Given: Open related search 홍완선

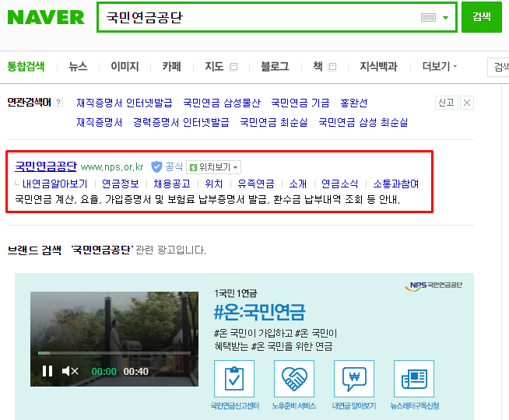Looking at the screenshot, I should coord(354,103).
